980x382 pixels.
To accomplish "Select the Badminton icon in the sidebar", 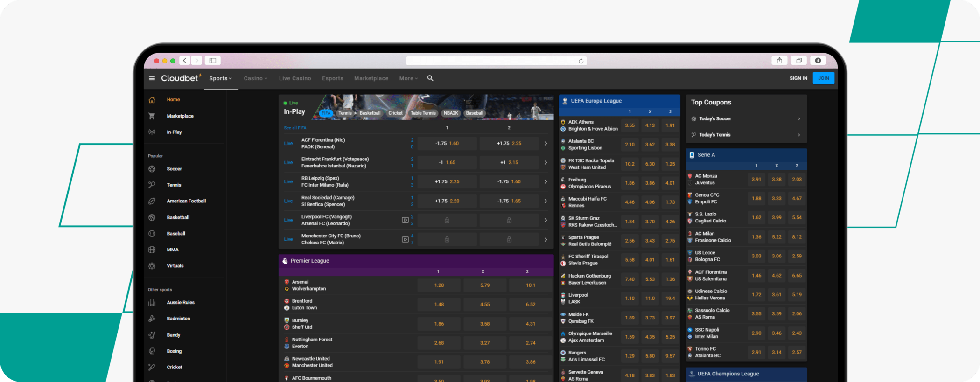I will tap(152, 319).
